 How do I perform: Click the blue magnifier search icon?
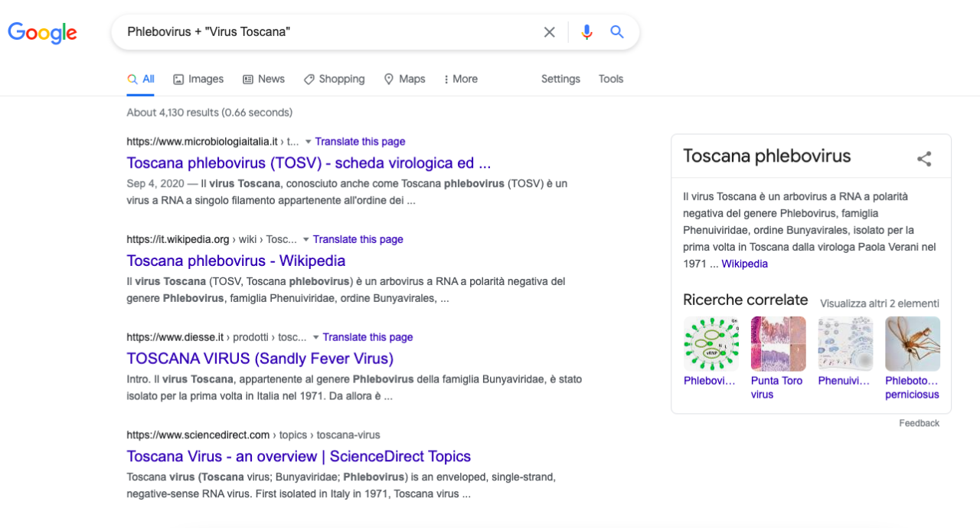click(617, 32)
